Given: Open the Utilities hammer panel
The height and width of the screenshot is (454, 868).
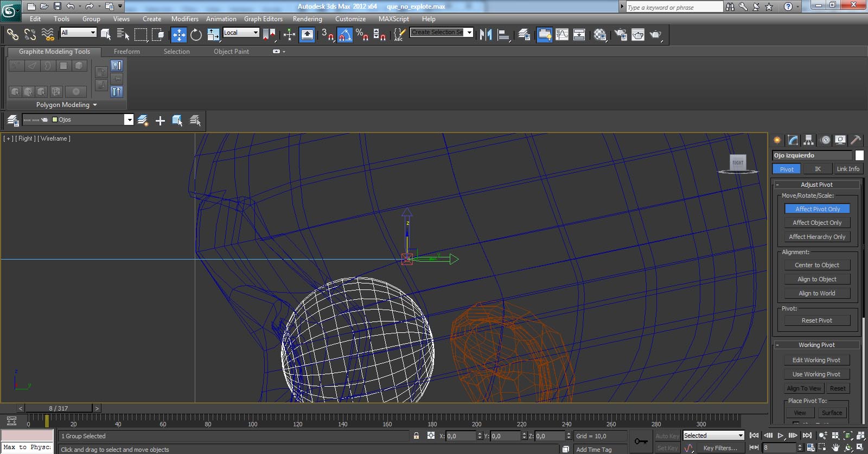Looking at the screenshot, I should point(856,140).
